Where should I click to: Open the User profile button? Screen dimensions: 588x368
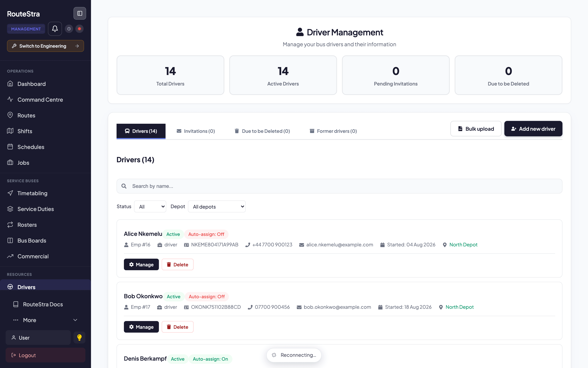(38, 338)
